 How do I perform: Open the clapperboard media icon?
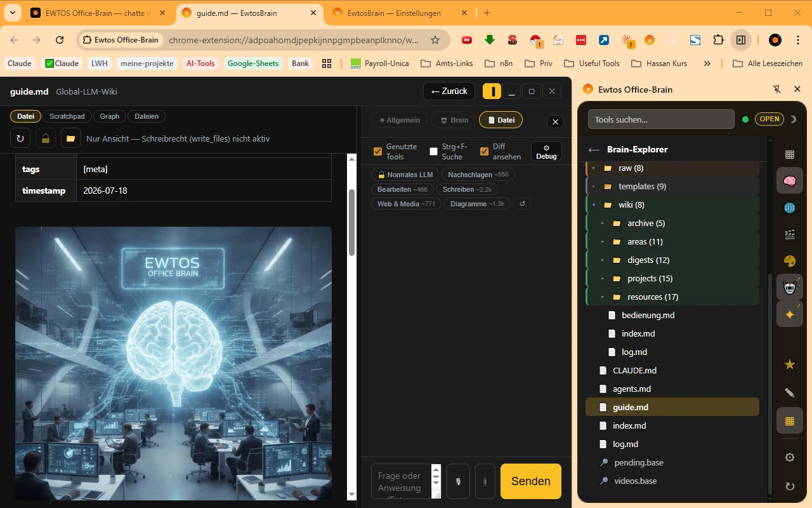click(790, 235)
